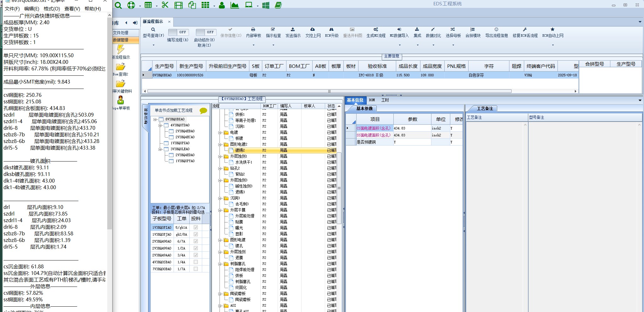
Task: Click the green user profile icon
Action: (222, 5)
